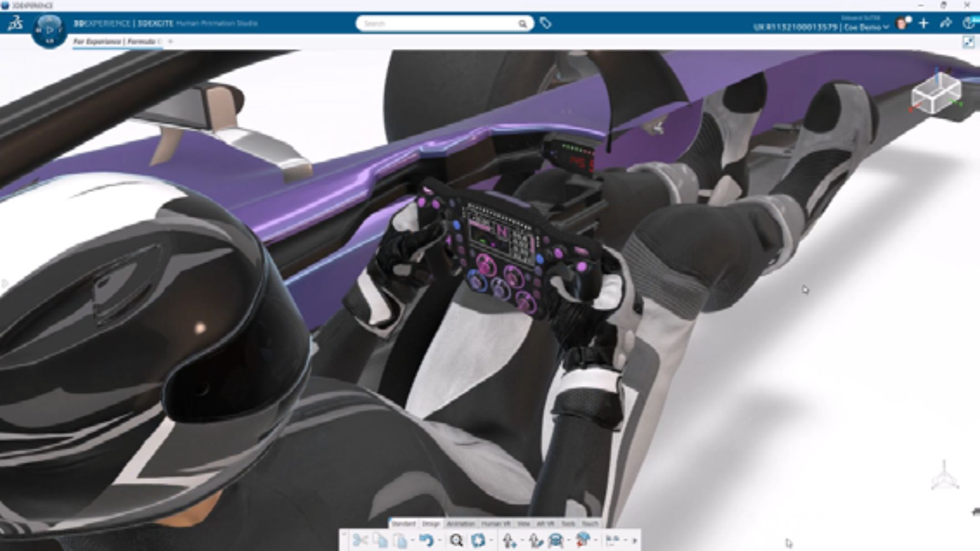
Task: Click the add content plus button
Action: coord(923,23)
